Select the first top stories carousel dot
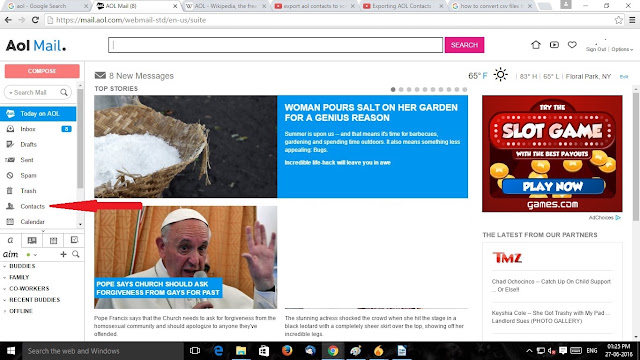 click(x=393, y=89)
